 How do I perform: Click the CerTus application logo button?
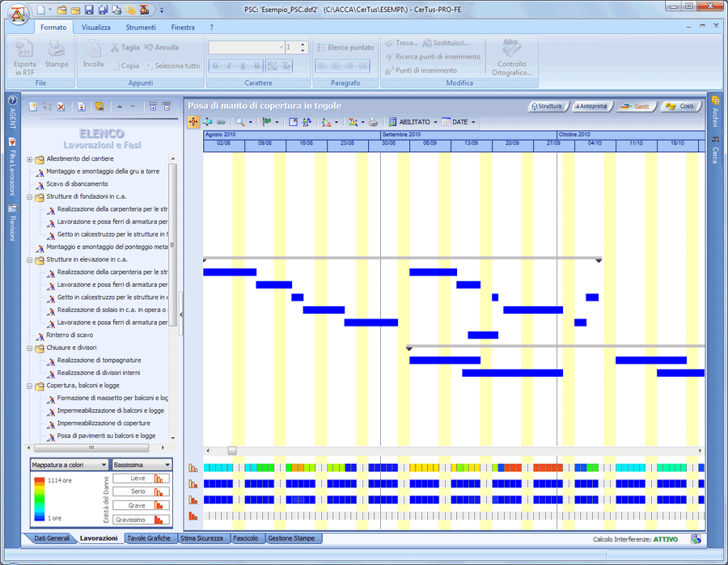(16, 14)
